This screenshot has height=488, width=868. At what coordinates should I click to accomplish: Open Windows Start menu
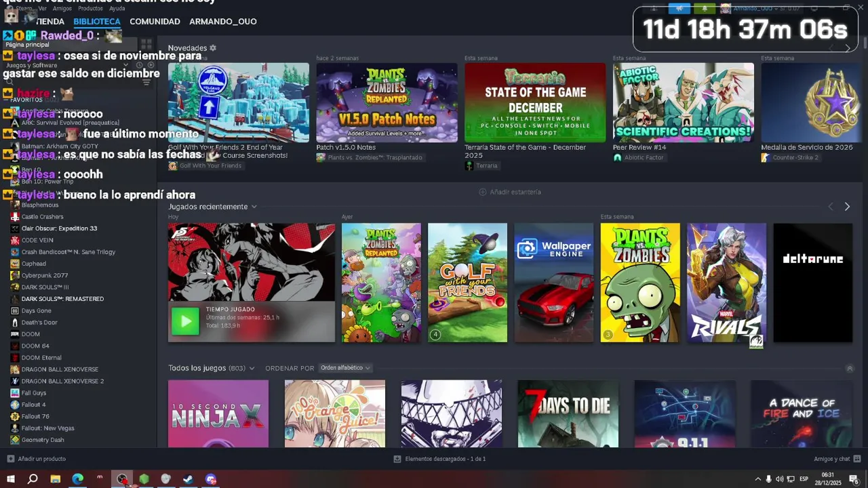coord(11,479)
